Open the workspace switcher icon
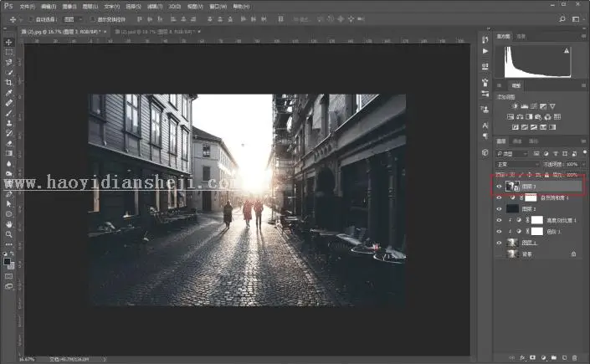 [576, 18]
